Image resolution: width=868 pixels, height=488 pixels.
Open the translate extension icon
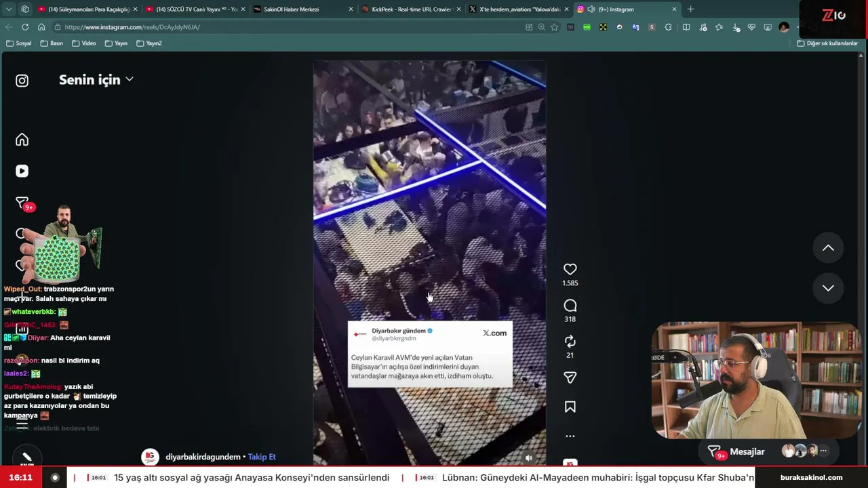coord(635,27)
